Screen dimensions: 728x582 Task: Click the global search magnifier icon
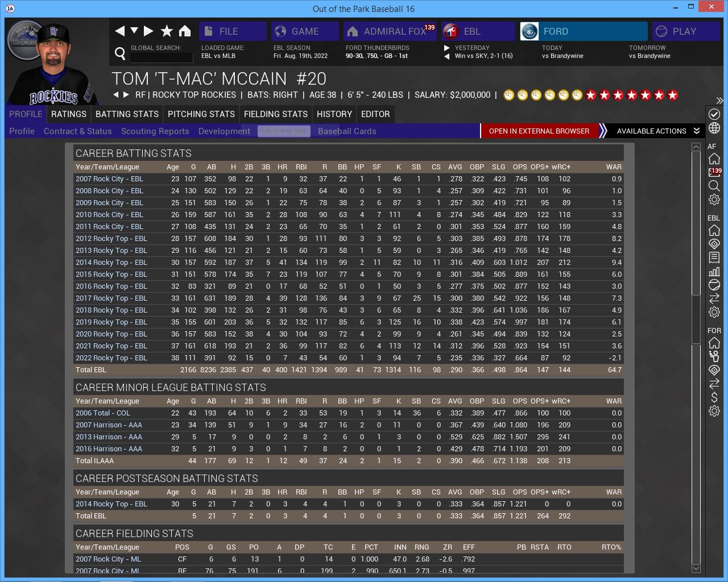point(120,53)
